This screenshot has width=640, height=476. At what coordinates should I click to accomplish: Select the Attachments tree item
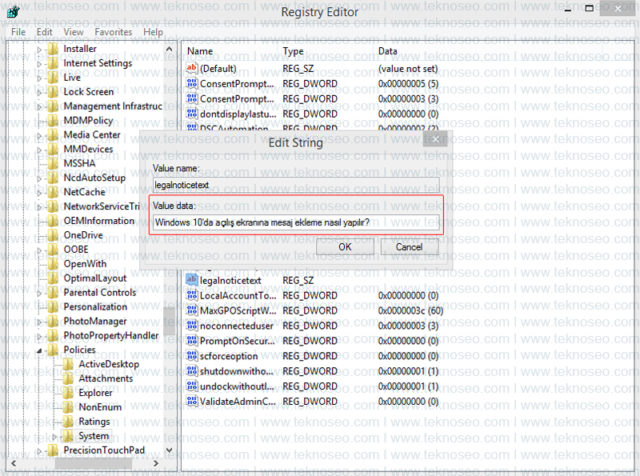coord(106,378)
